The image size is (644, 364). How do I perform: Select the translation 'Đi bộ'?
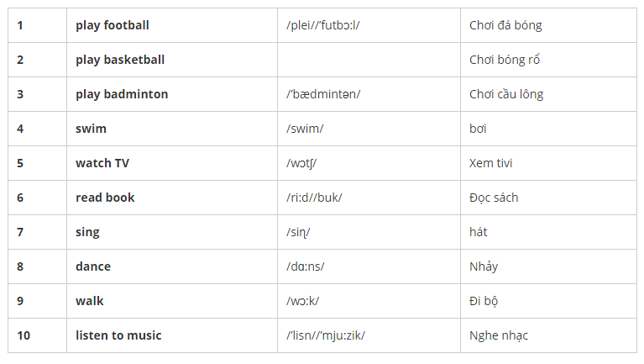pyautogui.click(x=485, y=301)
